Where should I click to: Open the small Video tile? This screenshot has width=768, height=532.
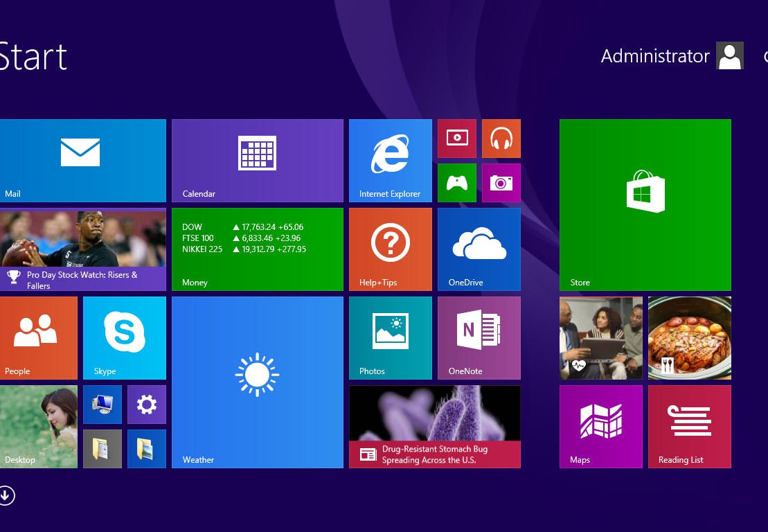pyautogui.click(x=457, y=139)
